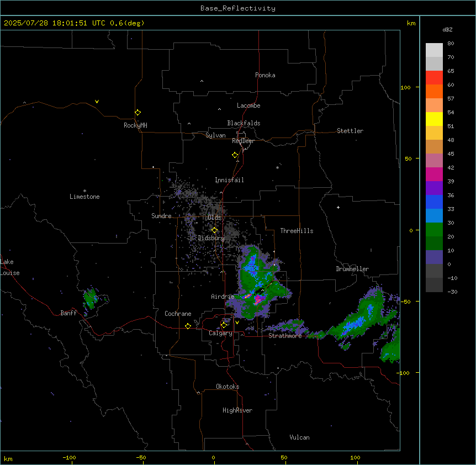Click the Ponoka city label
476x465 pixels.
click(x=265, y=75)
